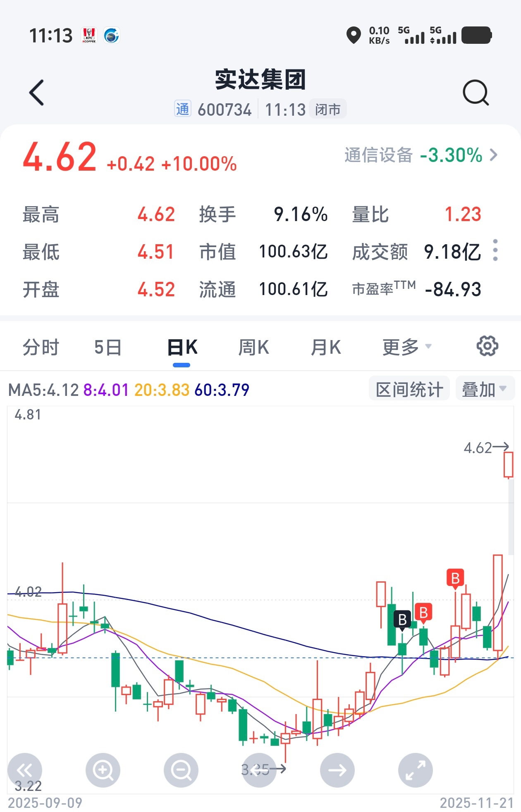Image resolution: width=521 pixels, height=812 pixels.
Task: Tap the three-dot more stats icon
Action: point(495,250)
